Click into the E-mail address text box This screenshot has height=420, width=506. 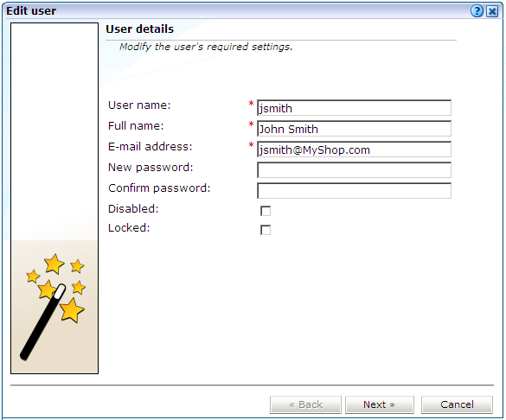coord(354,150)
